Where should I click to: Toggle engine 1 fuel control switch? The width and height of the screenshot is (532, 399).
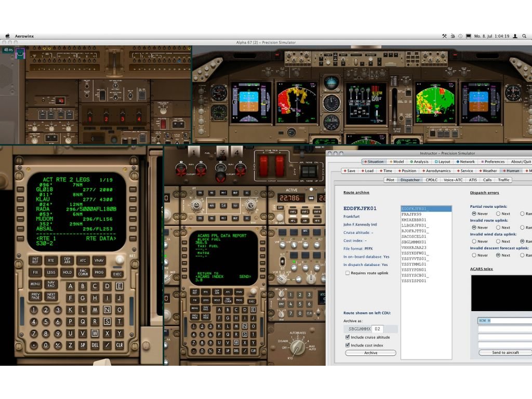pyautogui.click(x=181, y=169)
